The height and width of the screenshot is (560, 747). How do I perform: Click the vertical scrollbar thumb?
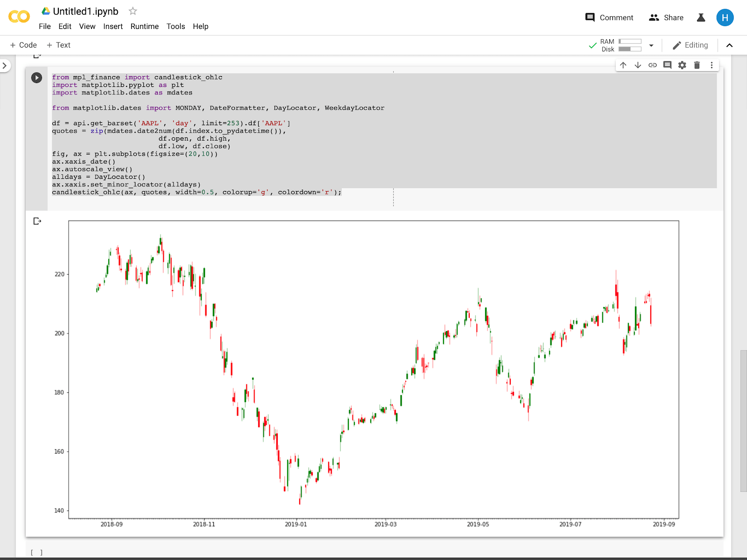(743, 420)
